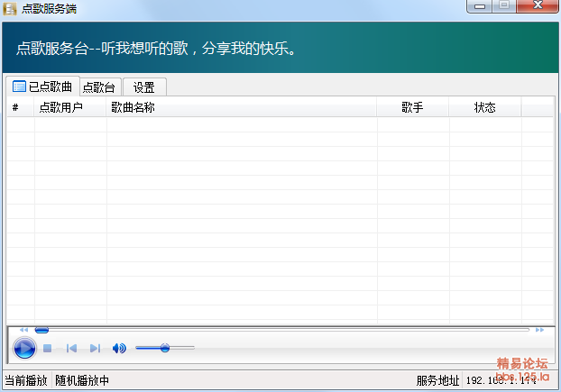The image size is (561, 392).
Task: Open the 点歌台 tab
Action: pos(99,87)
